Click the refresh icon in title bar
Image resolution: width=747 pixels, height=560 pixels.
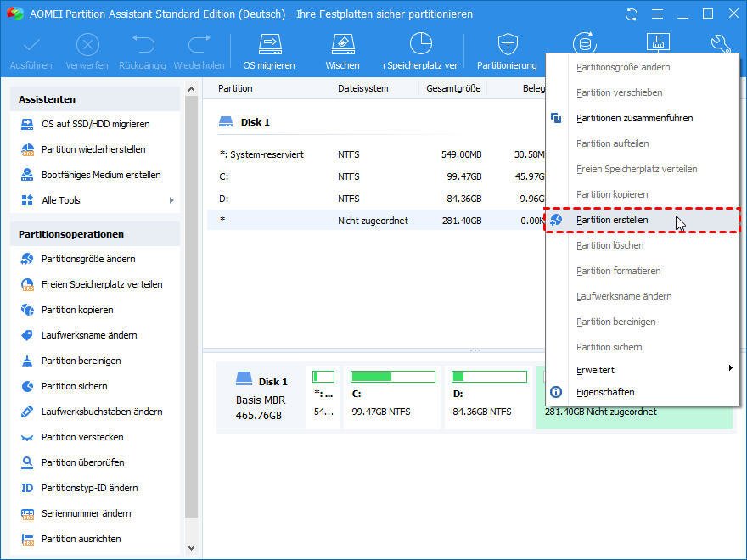click(x=632, y=14)
